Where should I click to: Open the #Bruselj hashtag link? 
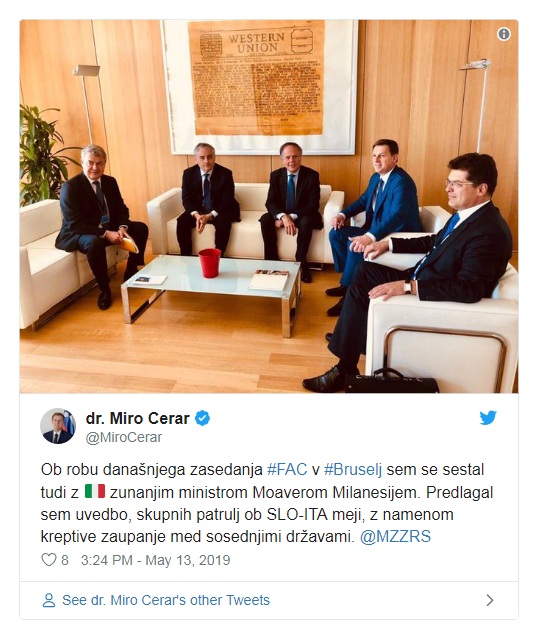coord(353,470)
